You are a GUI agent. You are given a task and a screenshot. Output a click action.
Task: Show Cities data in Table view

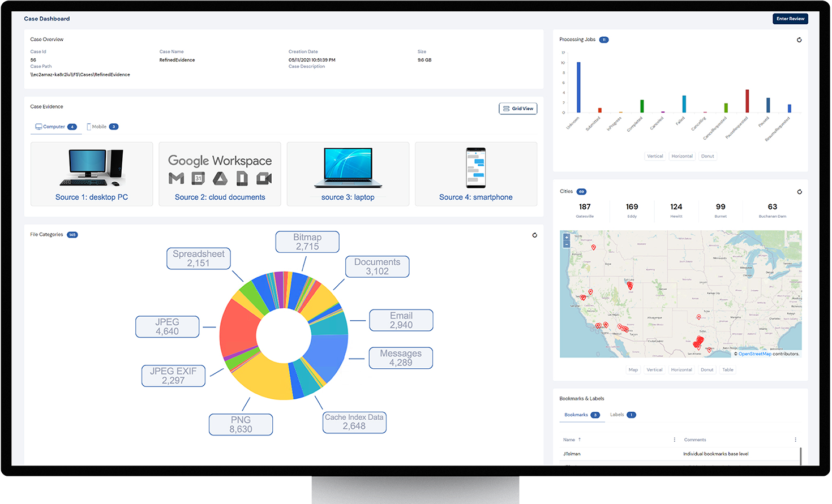click(x=728, y=369)
